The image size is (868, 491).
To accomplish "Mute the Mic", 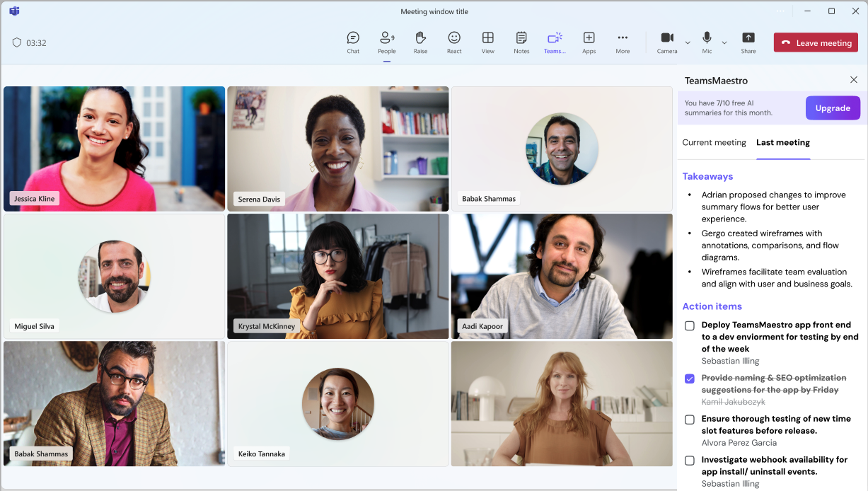I will coord(707,42).
